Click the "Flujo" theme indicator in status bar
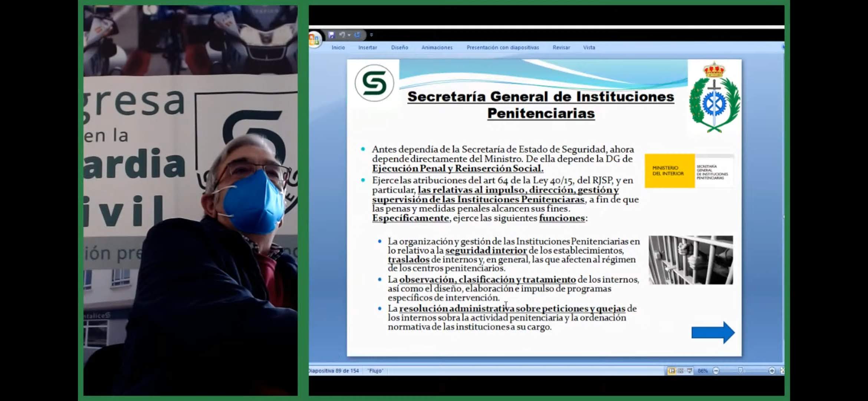The image size is (868, 401). (x=375, y=371)
